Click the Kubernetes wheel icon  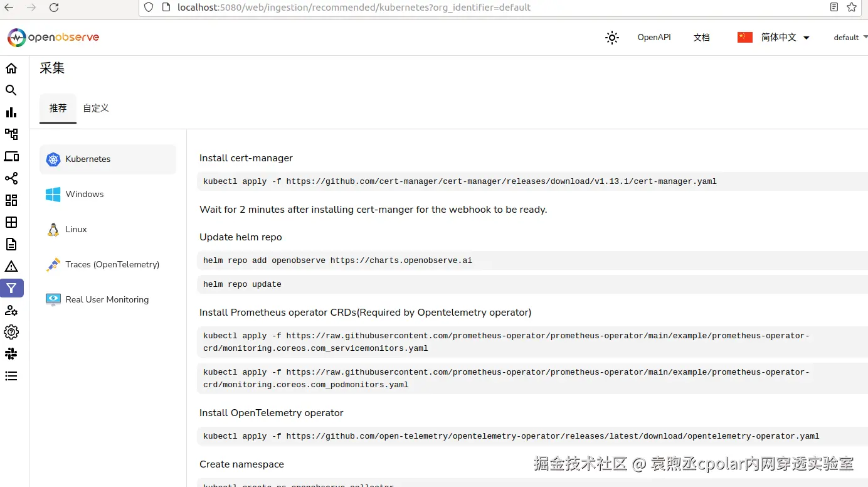(x=53, y=159)
